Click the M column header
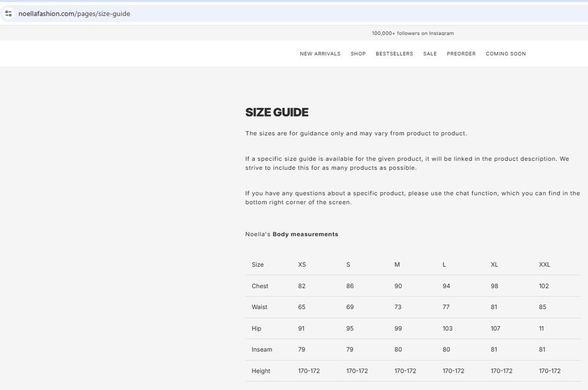 [397, 265]
